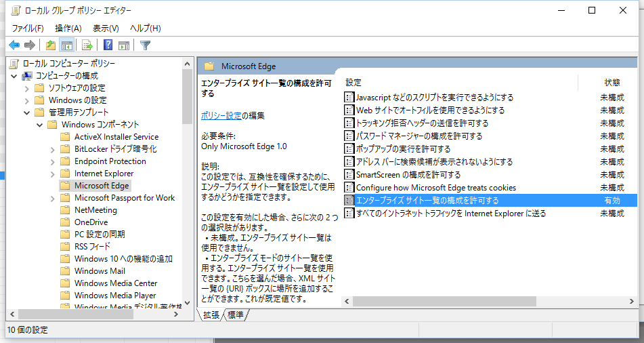The image size is (644, 343).
Task: Click settings list horizontal scrollbar thumb
Action: pyautogui.click(x=444, y=302)
